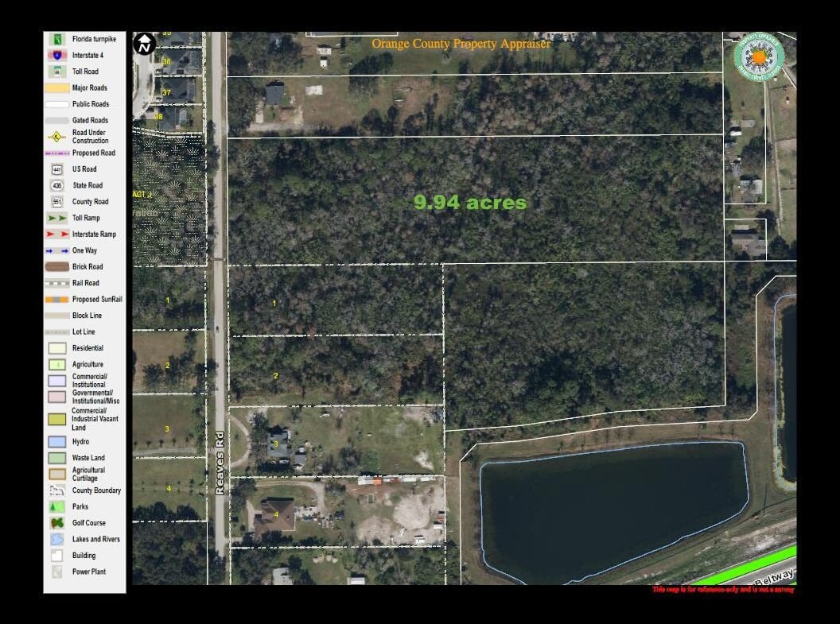The image size is (840, 624).
Task: Click the Interstate Ramp red arrows icon
Action: (x=57, y=234)
